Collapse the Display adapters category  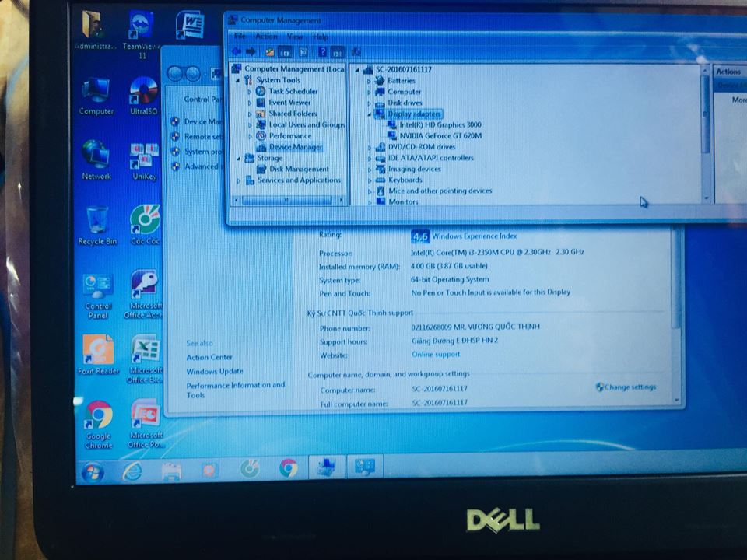(369, 114)
